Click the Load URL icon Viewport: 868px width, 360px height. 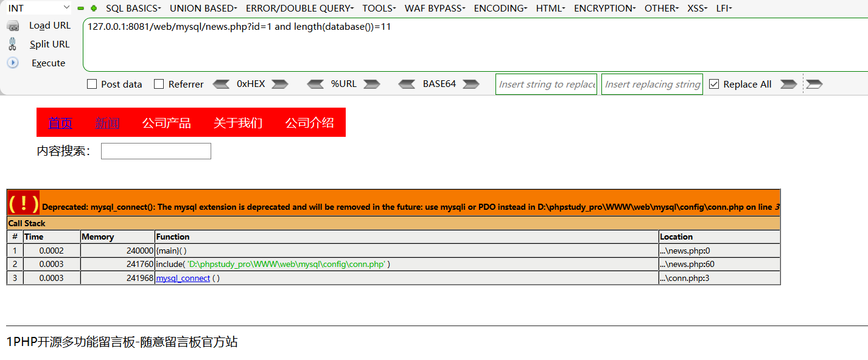tap(13, 26)
